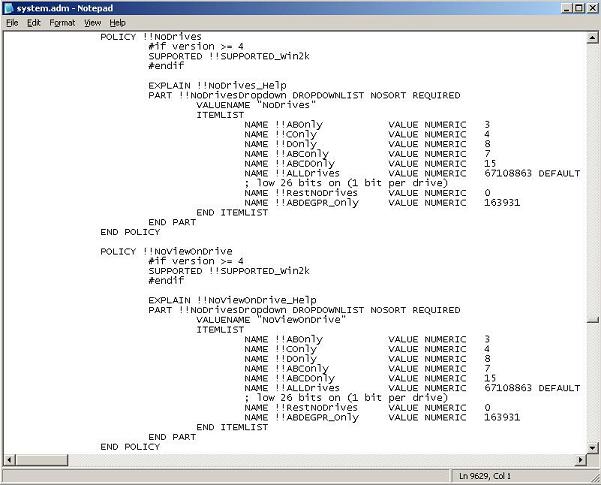Image resolution: width=601 pixels, height=485 pixels.
Task: Click the vertical scrollbar up arrow
Action: (594, 36)
